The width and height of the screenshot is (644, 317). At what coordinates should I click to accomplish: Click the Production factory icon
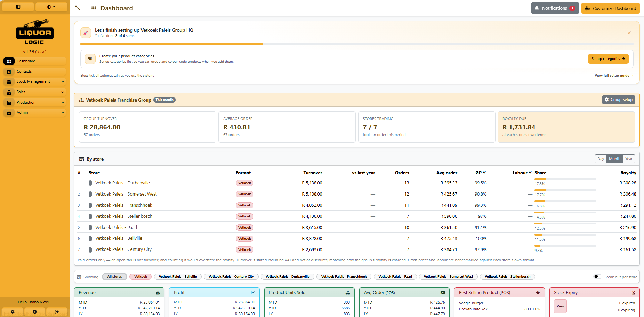click(9, 103)
